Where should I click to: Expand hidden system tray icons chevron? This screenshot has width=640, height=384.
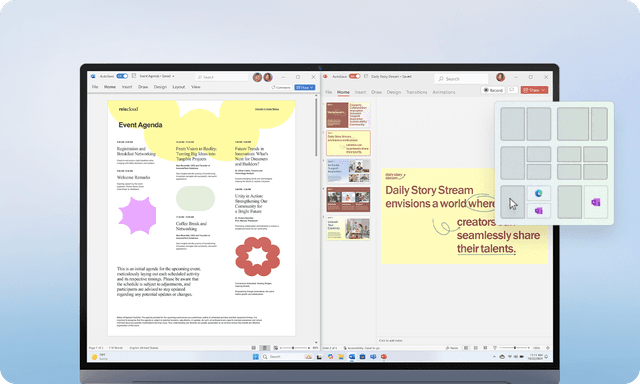tap(494, 357)
